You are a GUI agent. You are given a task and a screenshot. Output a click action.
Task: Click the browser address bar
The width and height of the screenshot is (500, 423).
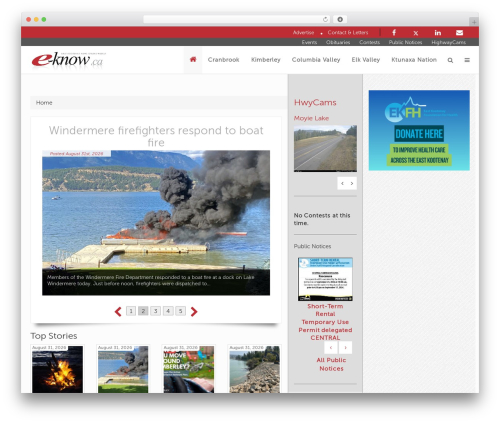[x=237, y=19]
